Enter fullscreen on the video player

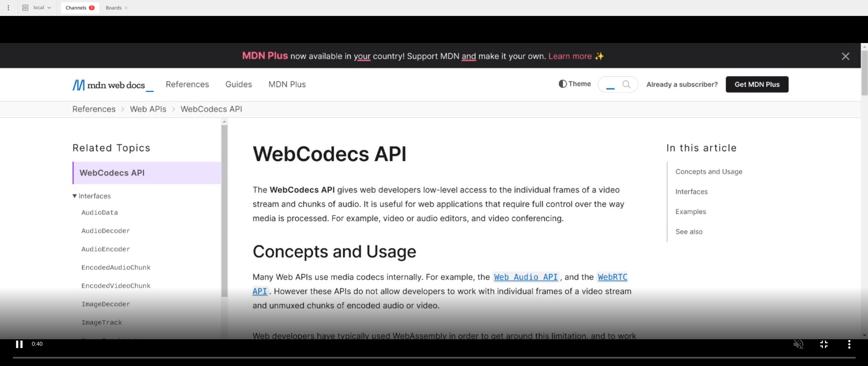coord(824,344)
